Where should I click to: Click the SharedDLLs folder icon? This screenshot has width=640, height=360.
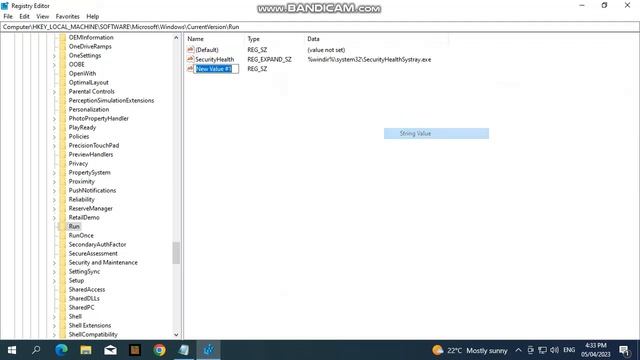pos(62,298)
